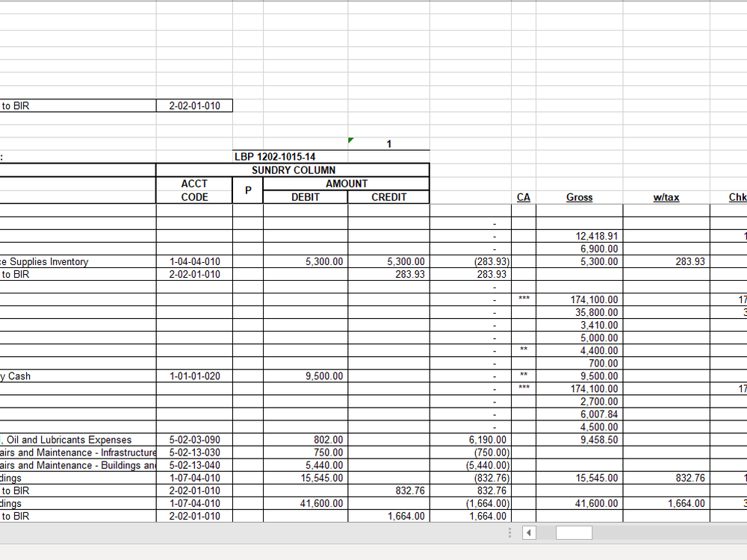Viewport: 747px width, 560px height.
Task: Select the P header cell
Action: click(248, 190)
